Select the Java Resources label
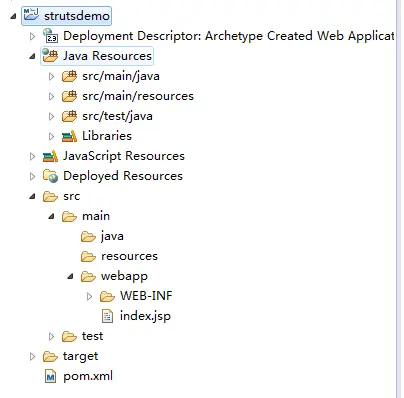 click(107, 56)
